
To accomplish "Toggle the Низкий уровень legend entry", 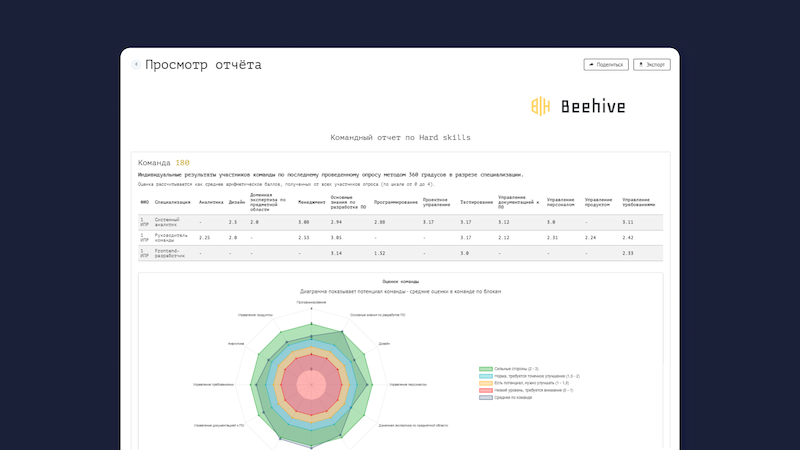I will coord(526,390).
